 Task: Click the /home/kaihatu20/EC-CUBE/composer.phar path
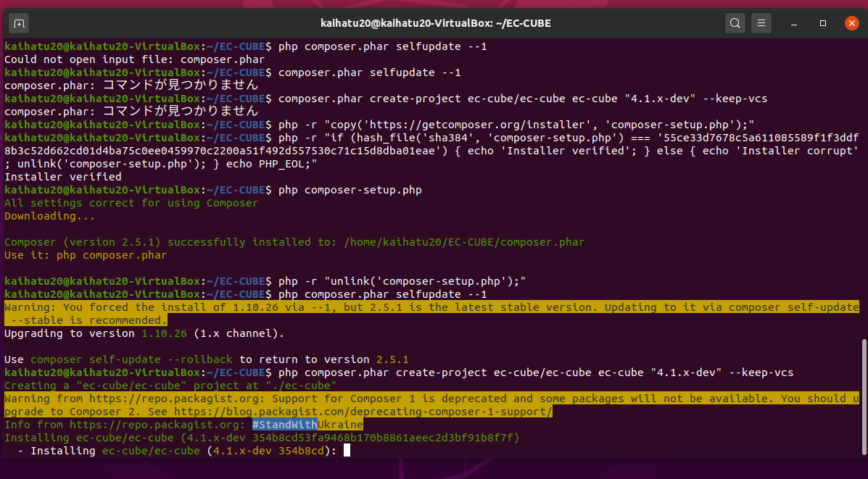464,242
